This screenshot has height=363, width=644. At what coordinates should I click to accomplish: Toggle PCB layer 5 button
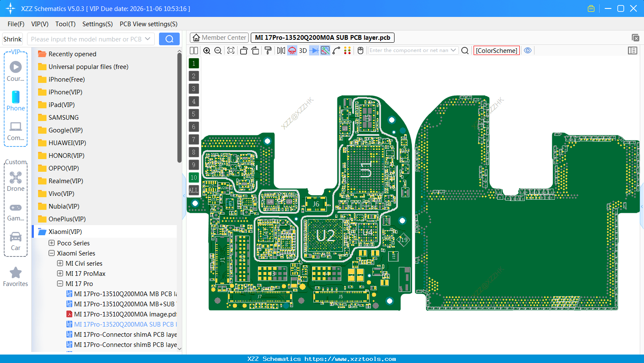pos(194,114)
